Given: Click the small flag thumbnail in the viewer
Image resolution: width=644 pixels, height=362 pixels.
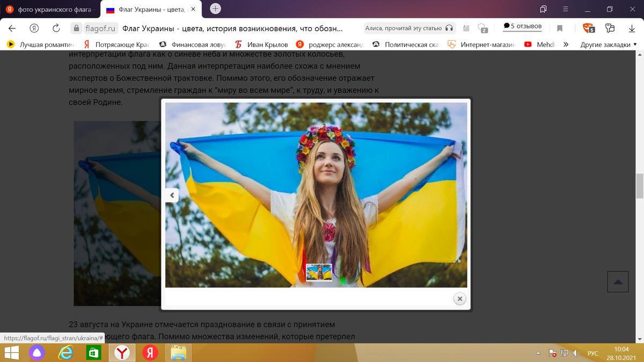Looking at the screenshot, I should [318, 273].
